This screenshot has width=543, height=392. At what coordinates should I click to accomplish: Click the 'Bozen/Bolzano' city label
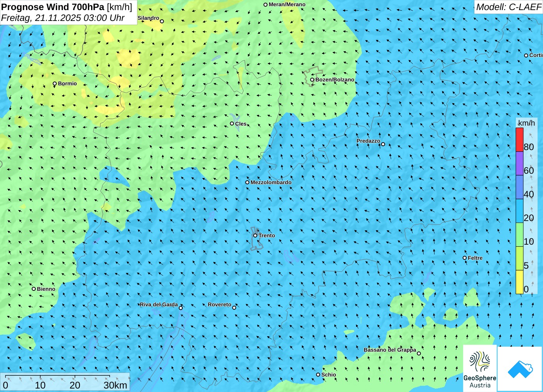335,79
